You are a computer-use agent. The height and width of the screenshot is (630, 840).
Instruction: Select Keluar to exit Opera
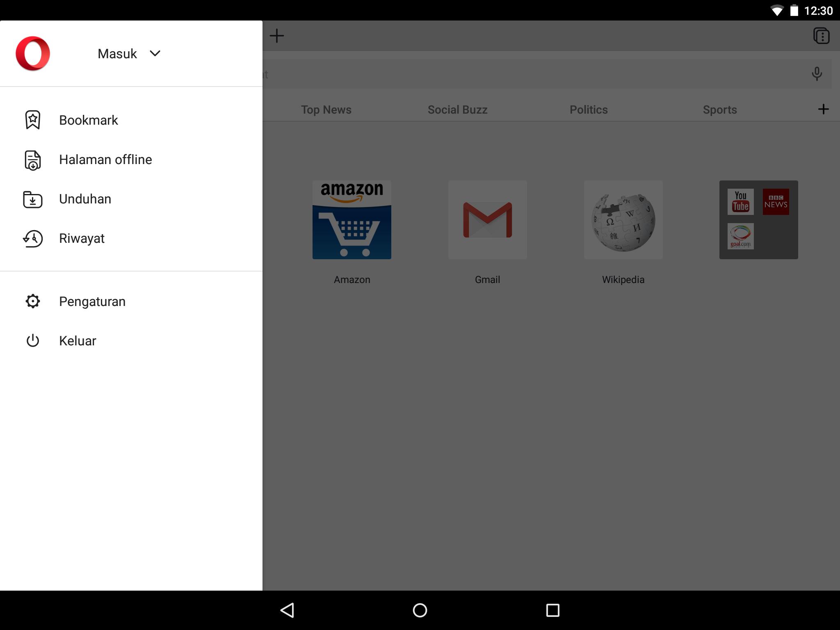pyautogui.click(x=131, y=341)
